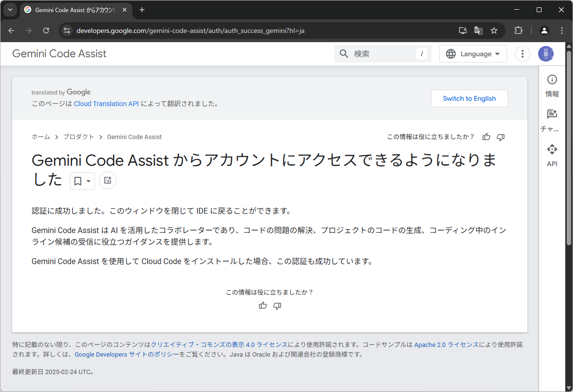This screenshot has height=392, width=573.
Task: Open the API panel in the sidebar
Action: [x=552, y=154]
